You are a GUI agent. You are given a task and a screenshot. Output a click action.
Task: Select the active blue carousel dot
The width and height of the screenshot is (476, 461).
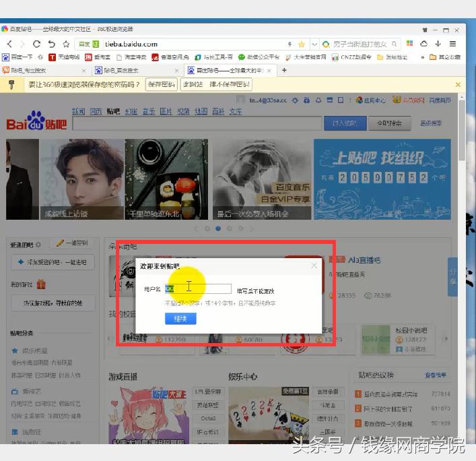coord(218,228)
